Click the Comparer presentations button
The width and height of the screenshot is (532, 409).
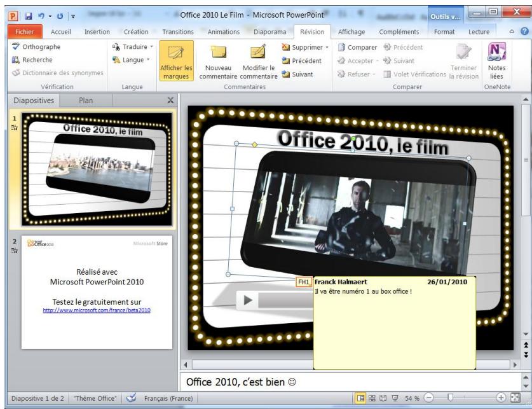coord(358,47)
